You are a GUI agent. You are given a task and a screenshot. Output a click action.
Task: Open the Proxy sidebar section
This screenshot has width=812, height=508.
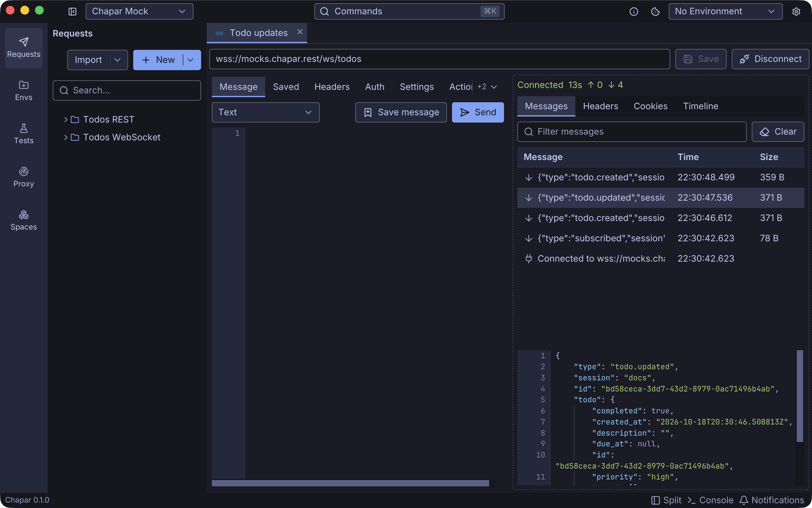click(x=24, y=177)
